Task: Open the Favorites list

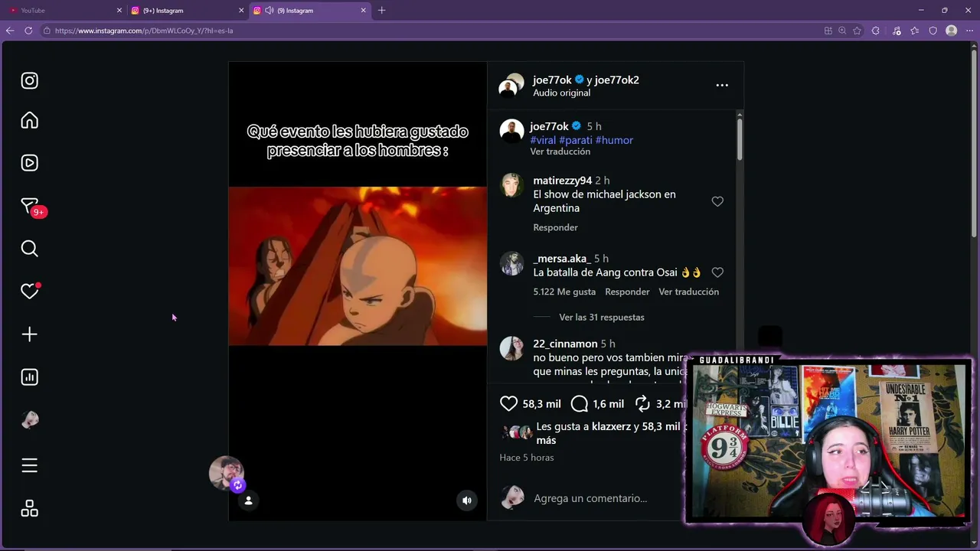Action: pos(914,31)
